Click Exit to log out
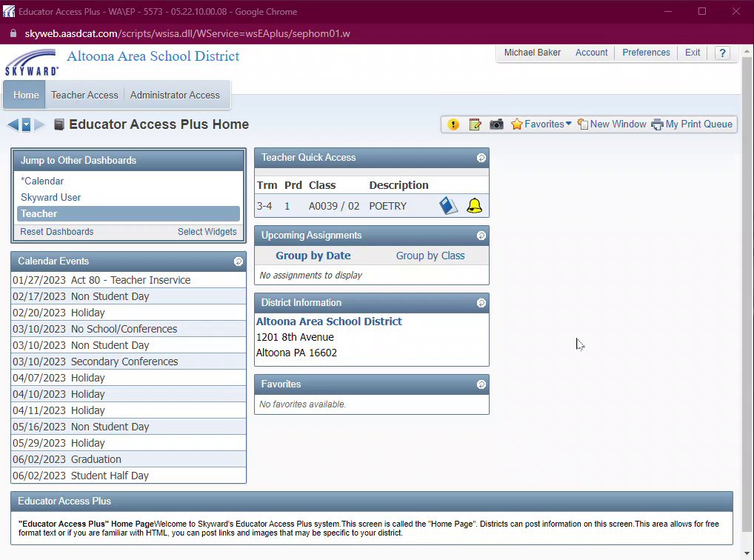 (x=693, y=53)
